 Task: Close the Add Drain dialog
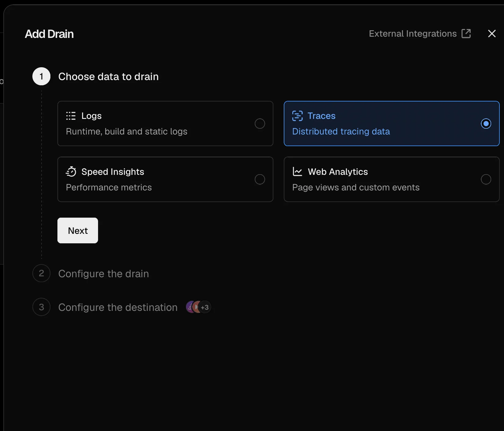492,34
